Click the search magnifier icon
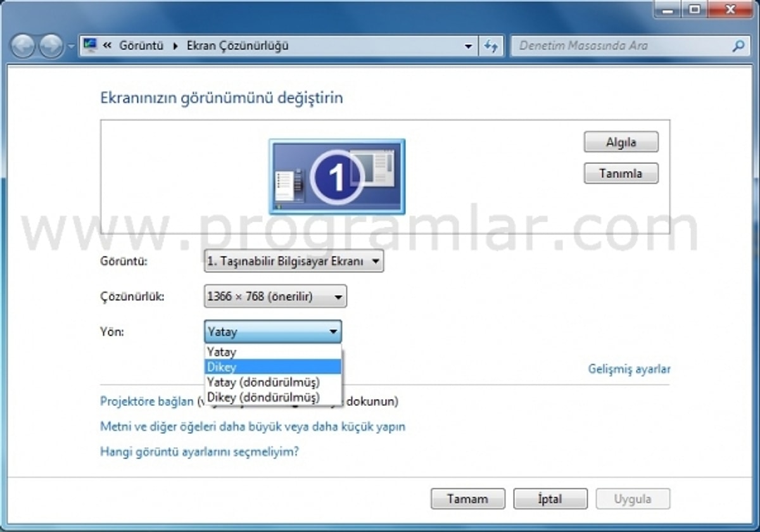Viewport: 760px width, 532px height. click(738, 46)
